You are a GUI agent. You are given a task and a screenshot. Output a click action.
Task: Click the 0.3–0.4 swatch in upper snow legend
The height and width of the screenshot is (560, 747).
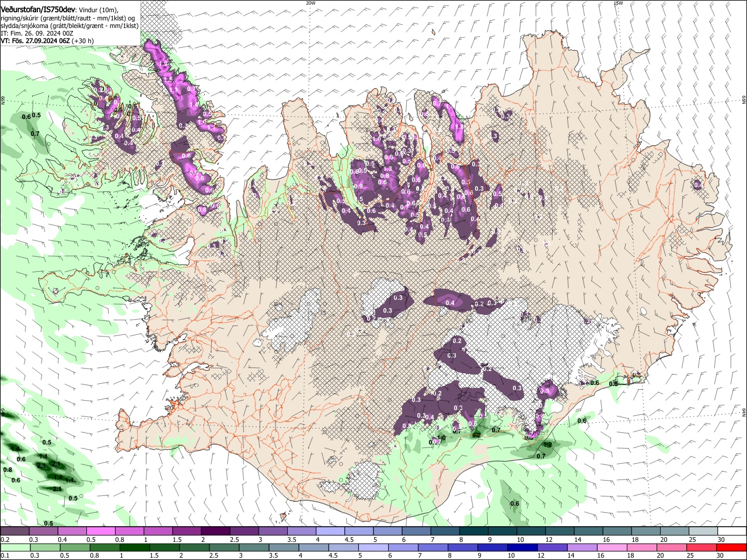pos(44,531)
